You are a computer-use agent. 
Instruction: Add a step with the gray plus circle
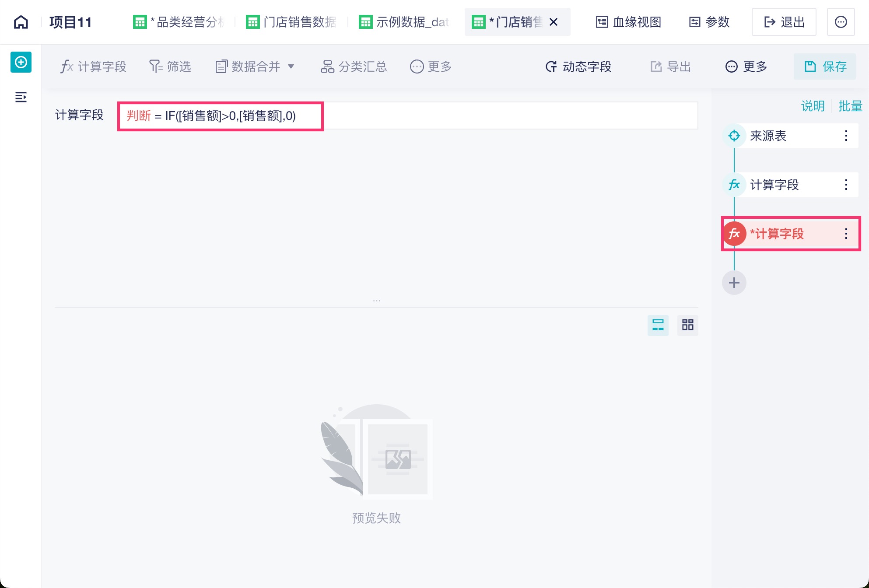coord(734,283)
